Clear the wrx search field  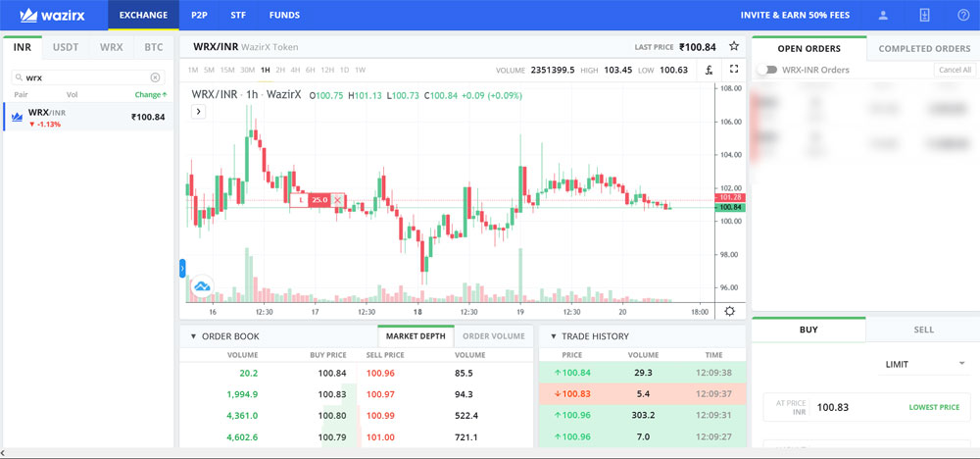pyautogui.click(x=155, y=77)
